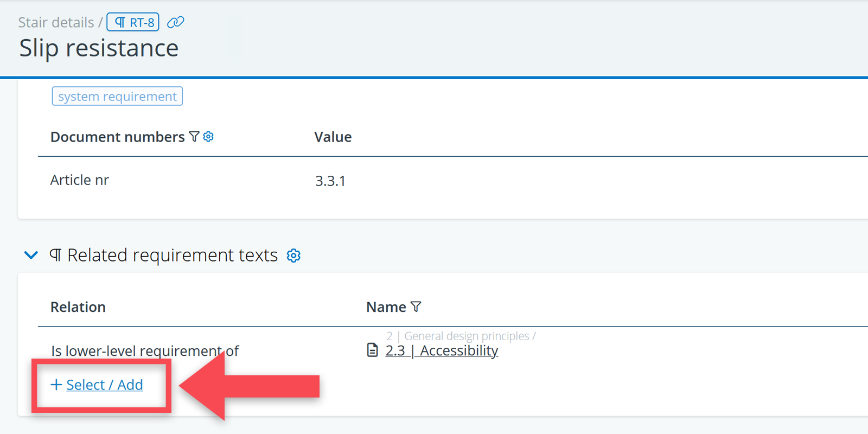Click the system requirement tag
This screenshot has width=868, height=434.
pos(117,97)
